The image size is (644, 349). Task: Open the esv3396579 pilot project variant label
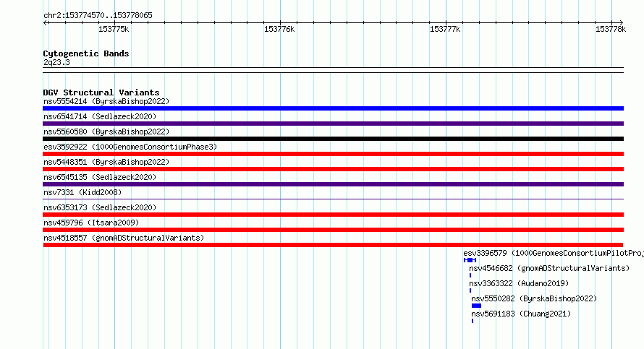tap(554, 254)
